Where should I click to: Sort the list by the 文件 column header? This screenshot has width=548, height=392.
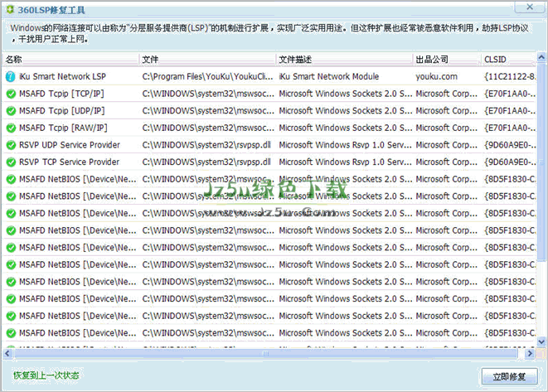[207, 60]
